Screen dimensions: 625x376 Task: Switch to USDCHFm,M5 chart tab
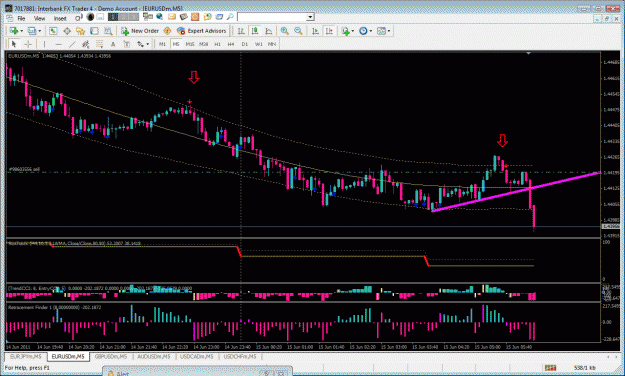point(240,356)
